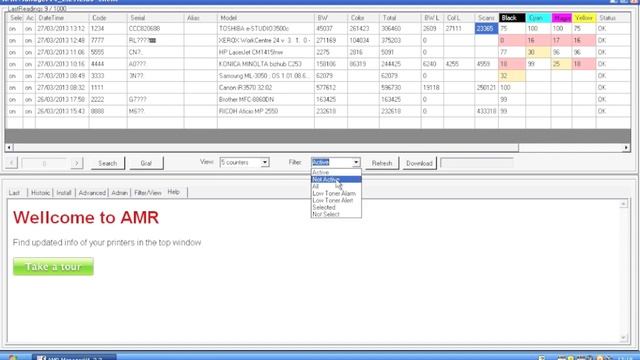Screen dimensions: 640x360
Task: Sort by Model column header
Action: 266,18
